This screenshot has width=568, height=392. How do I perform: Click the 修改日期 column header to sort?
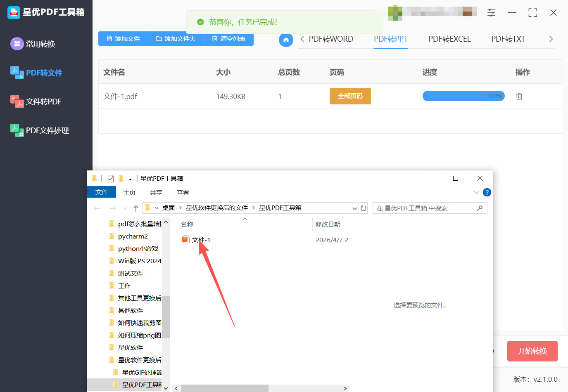tap(328, 224)
